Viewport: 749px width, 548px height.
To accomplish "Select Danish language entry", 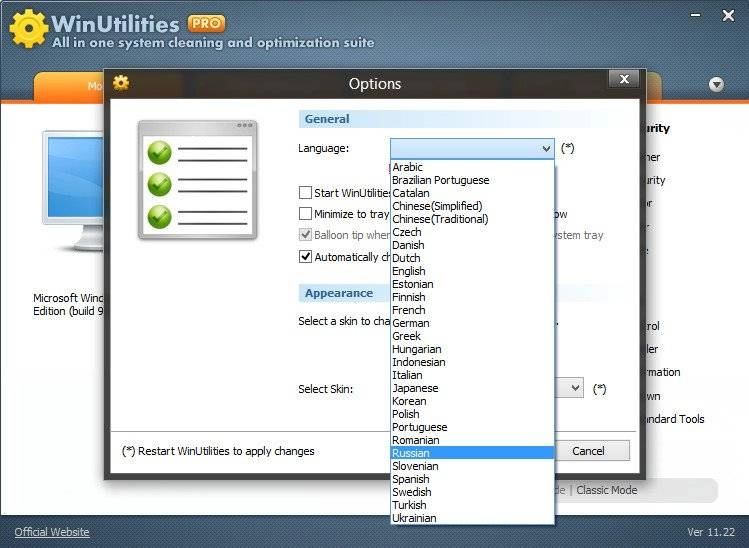I will tap(472, 245).
